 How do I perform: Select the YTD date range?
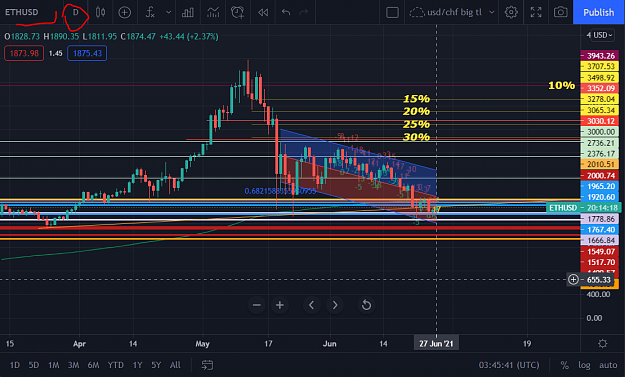tap(116, 365)
